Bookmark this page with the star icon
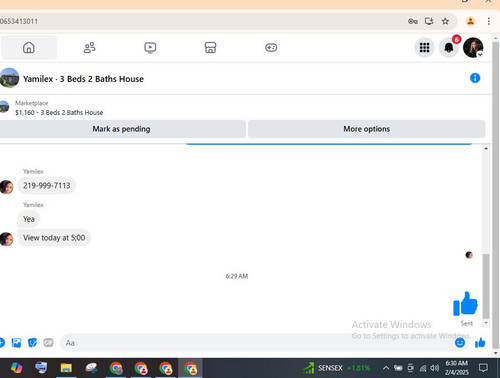Screen dimensions: 500x378 tap(445, 21)
